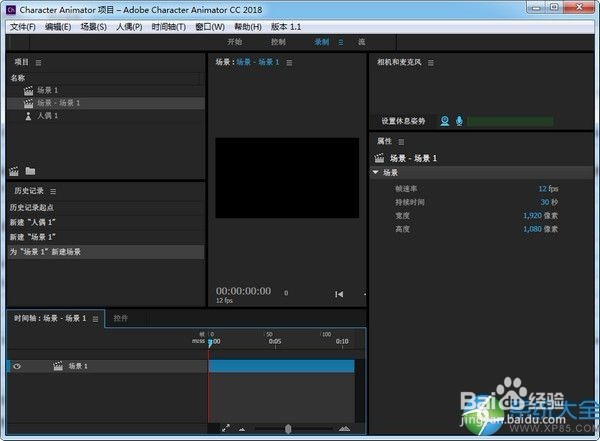The image size is (600, 441).
Task: Click the 0:05 mark on timeline ruler
Action: click(x=275, y=341)
